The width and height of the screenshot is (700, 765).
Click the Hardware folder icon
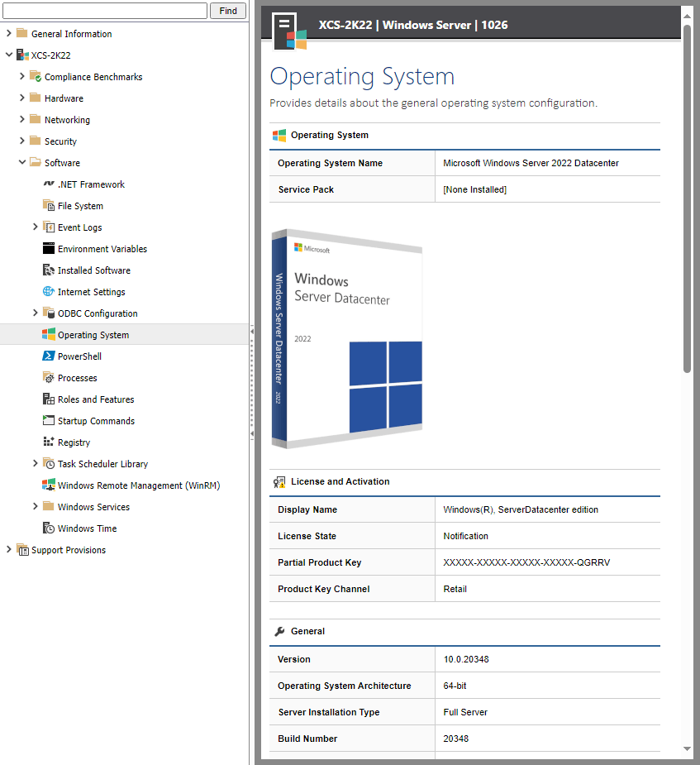point(35,98)
